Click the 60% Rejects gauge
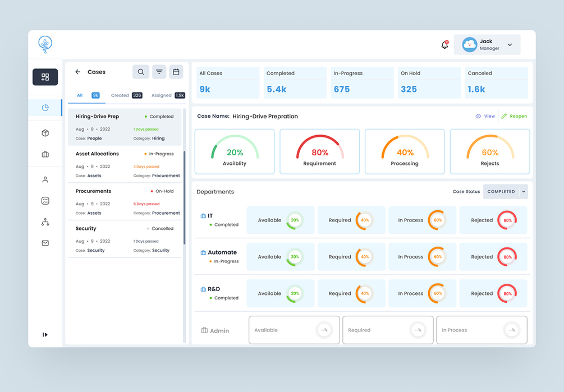The image size is (564, 392). pos(490,151)
